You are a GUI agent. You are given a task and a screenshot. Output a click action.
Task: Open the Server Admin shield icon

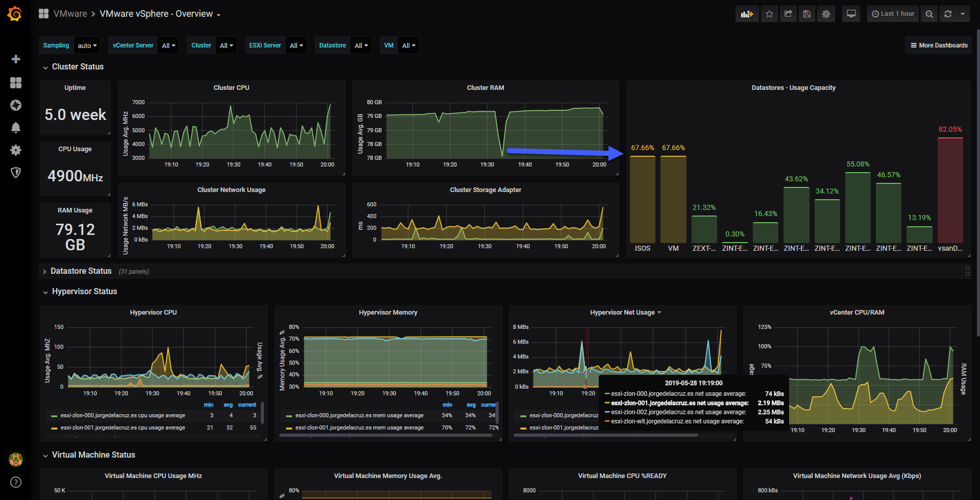16,173
